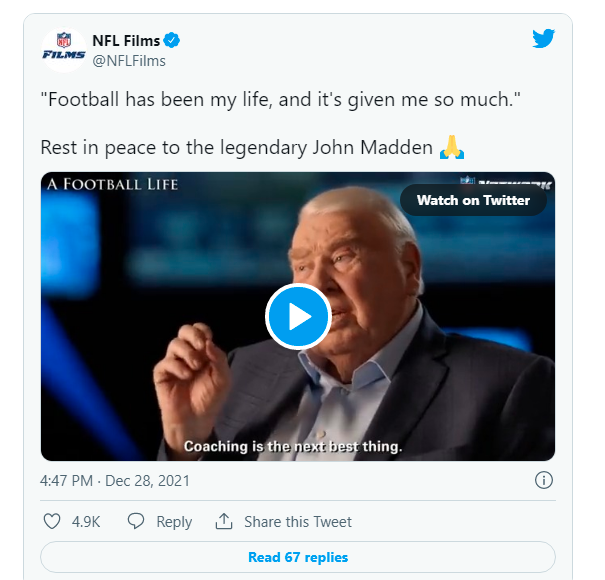Click the reply speech bubble icon
Image resolution: width=605 pixels, height=580 pixels.
coord(136,522)
